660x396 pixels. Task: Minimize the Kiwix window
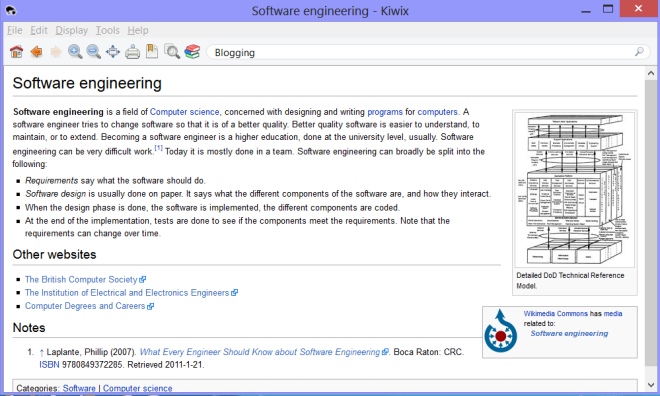coord(586,10)
